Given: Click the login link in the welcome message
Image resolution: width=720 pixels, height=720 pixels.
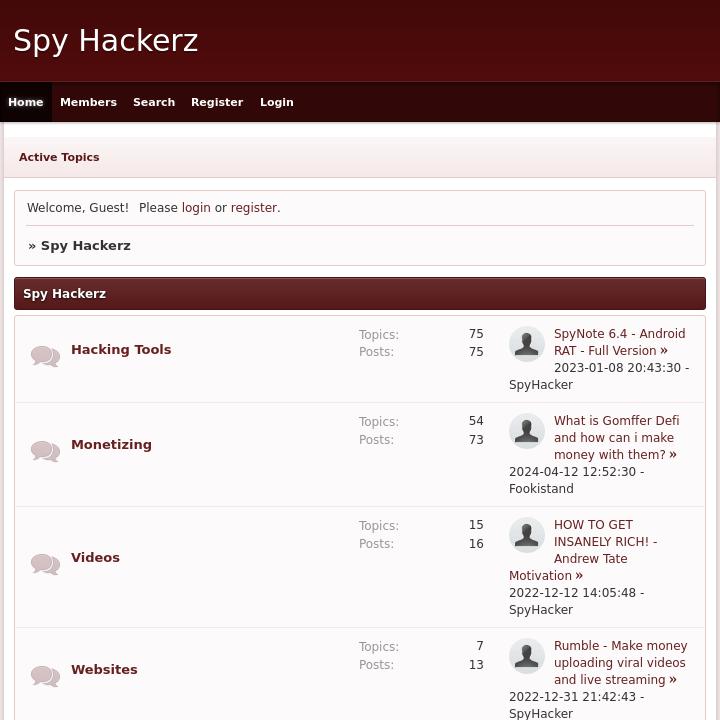Looking at the screenshot, I should [196, 208].
